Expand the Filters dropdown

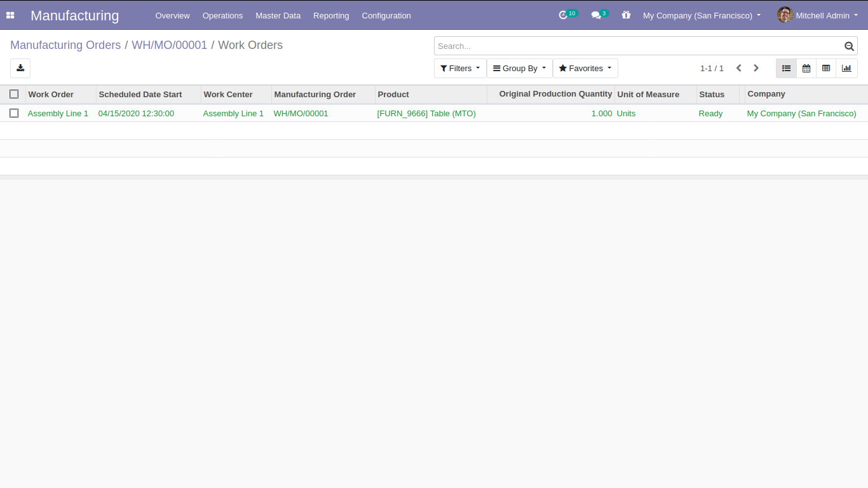pyautogui.click(x=460, y=68)
